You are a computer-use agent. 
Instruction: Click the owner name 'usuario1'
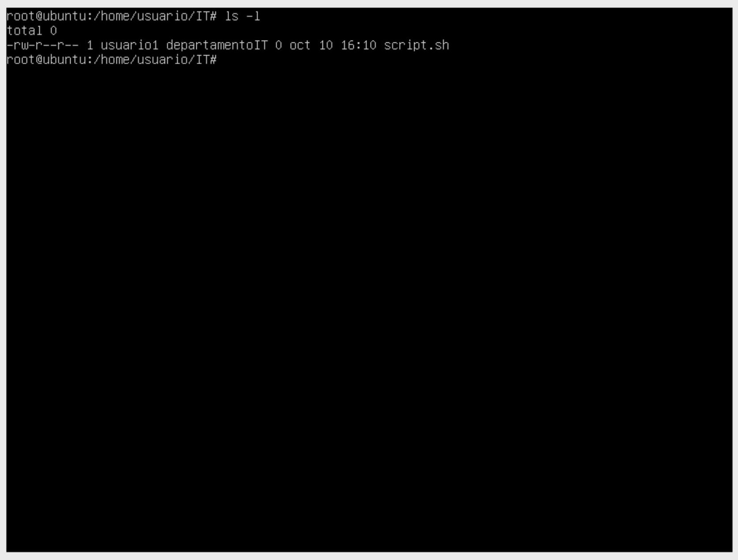point(130,45)
